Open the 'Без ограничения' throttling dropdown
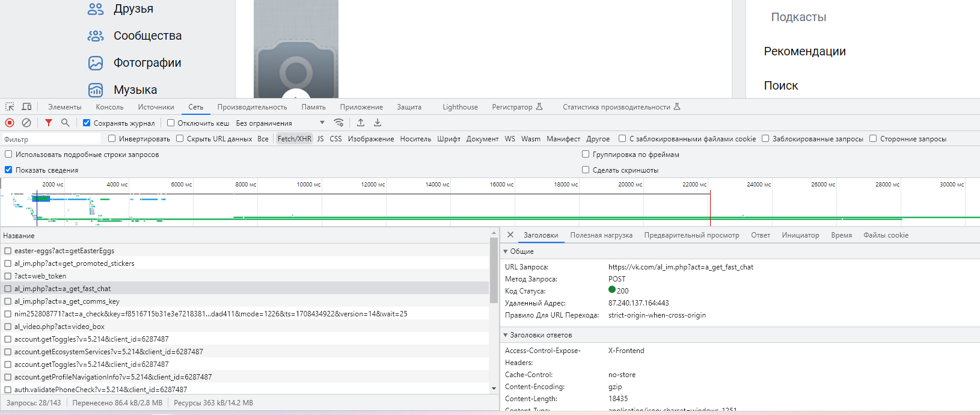The image size is (980, 415). pos(280,123)
